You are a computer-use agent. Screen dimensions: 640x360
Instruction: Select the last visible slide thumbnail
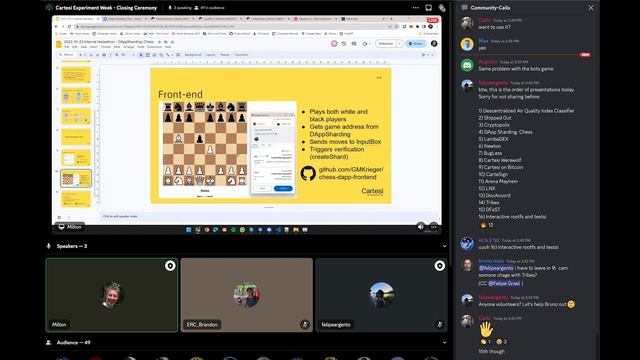click(76, 199)
